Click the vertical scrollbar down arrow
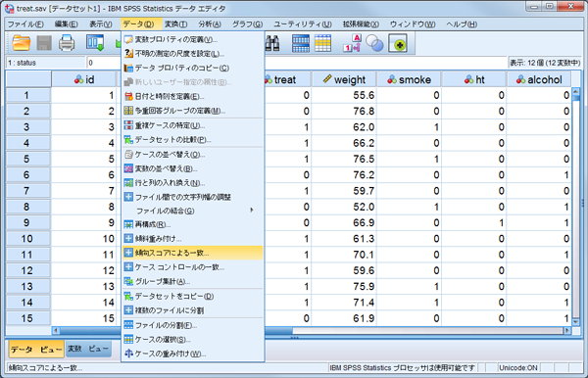 pyautogui.click(x=576, y=322)
